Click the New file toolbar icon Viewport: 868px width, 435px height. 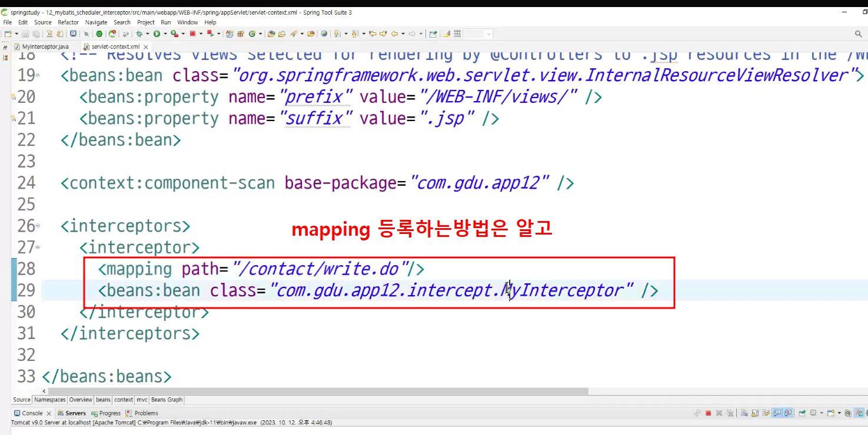click(8, 34)
